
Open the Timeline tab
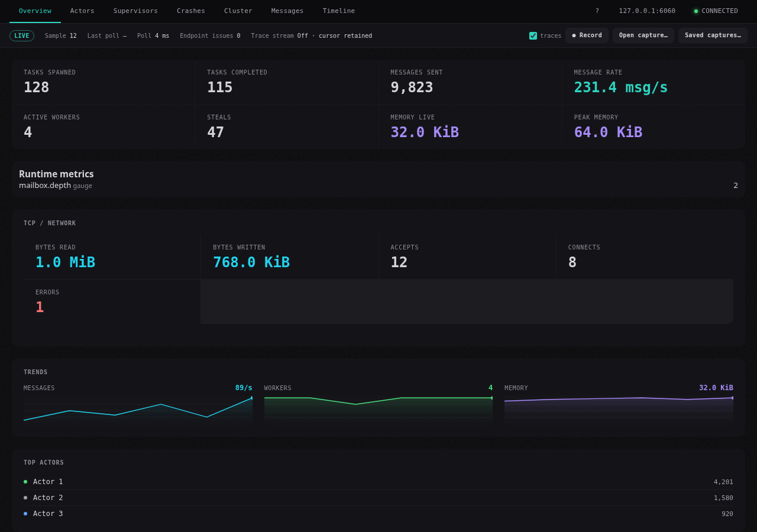[339, 11]
